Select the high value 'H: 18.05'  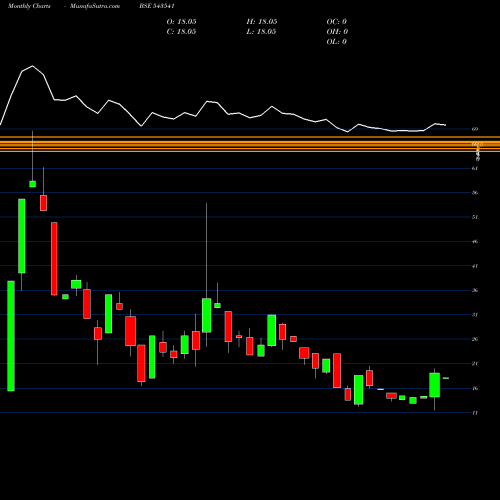tap(262, 22)
